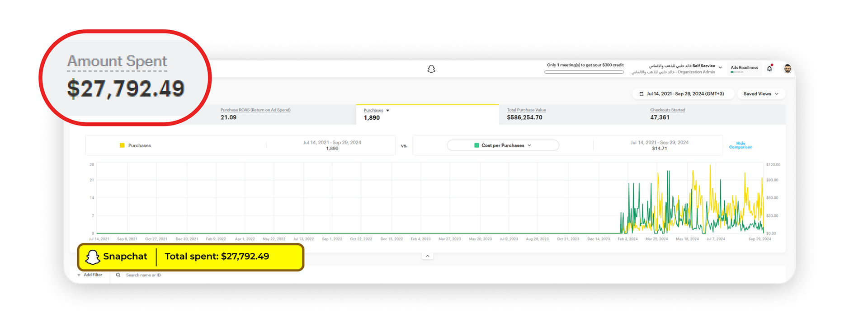The width and height of the screenshot is (868, 322).
Task: Click the 28 left axis label
Action: (92, 165)
